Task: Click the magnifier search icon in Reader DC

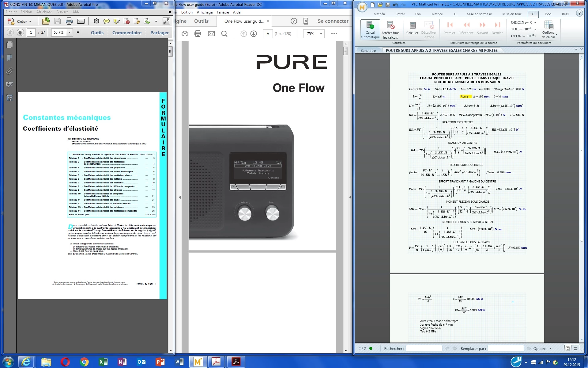Action: pyautogui.click(x=224, y=34)
